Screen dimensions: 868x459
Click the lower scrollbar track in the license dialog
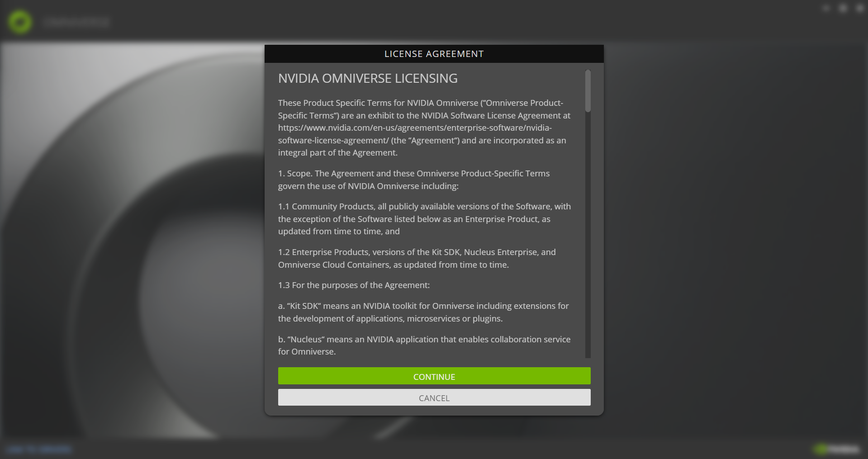(588, 235)
